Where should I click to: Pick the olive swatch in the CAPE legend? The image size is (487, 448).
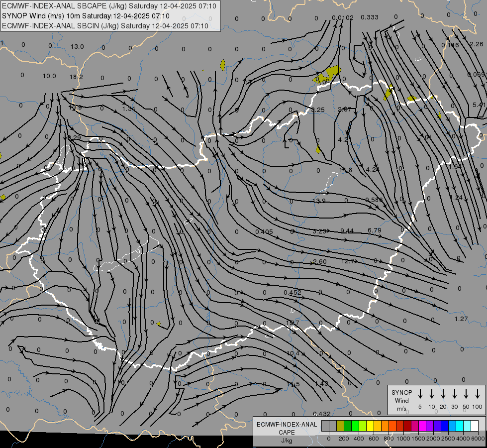pos(340,426)
